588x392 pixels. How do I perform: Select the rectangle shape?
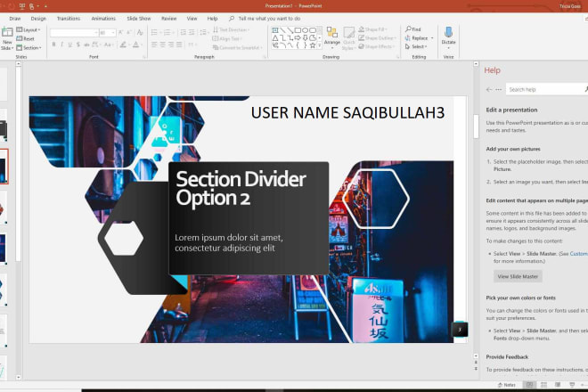[x=298, y=30]
